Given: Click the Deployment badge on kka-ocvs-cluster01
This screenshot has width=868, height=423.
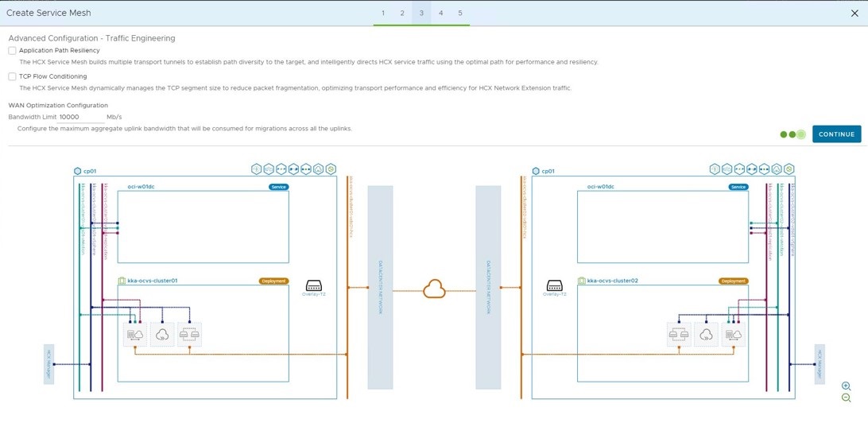Looking at the screenshot, I should (x=273, y=281).
